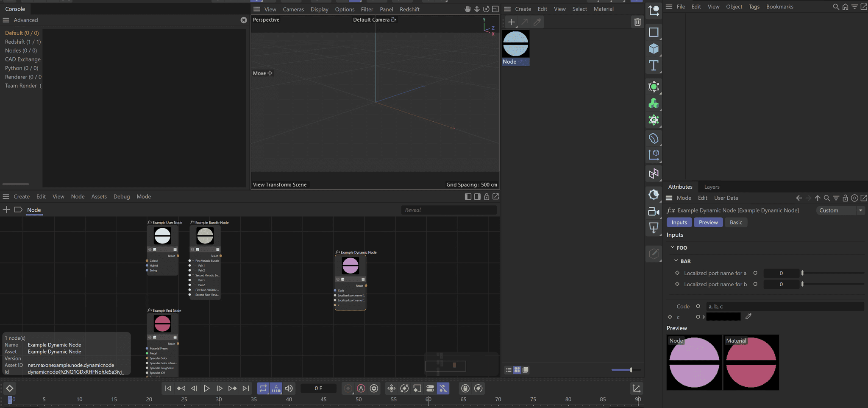The width and height of the screenshot is (868, 408).
Task: Toggle the loop playback button
Action: [x=263, y=388]
